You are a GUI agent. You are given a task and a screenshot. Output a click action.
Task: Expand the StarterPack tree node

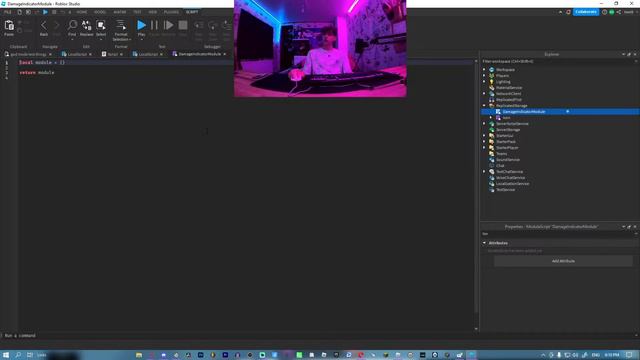[x=484, y=142]
